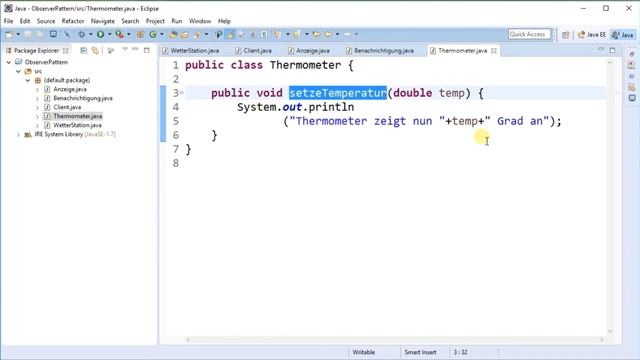This screenshot has height=360, width=640.
Task: Select Thermometer.java in Package Explorer
Action: coord(78,116)
